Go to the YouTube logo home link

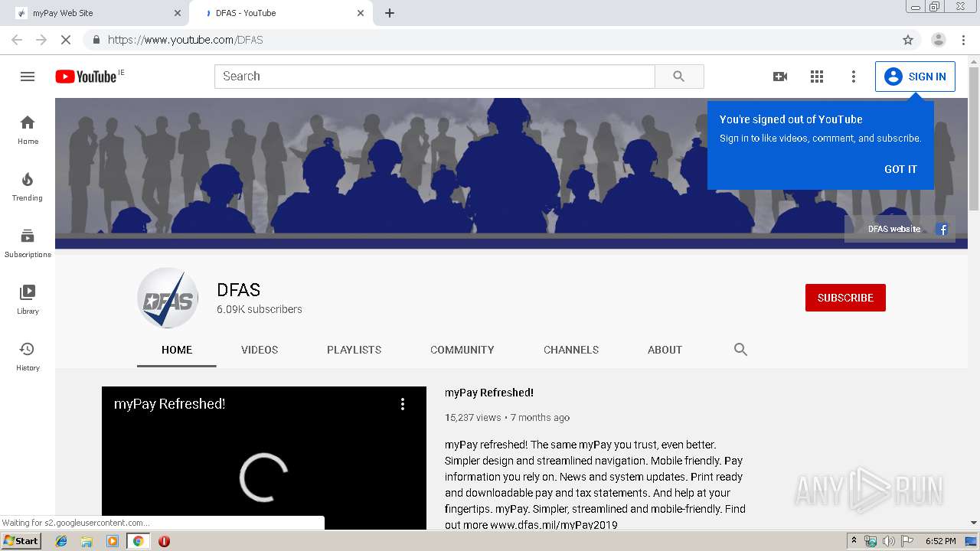pos(86,77)
